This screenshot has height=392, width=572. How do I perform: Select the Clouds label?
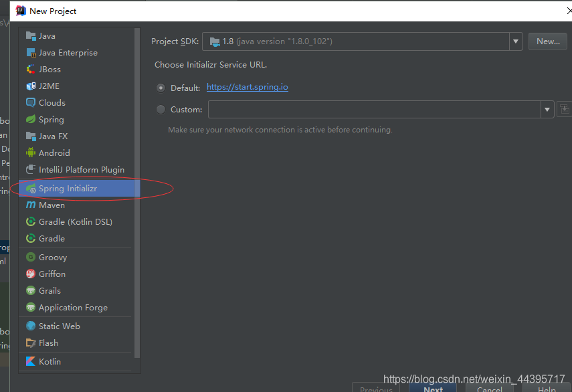pyautogui.click(x=52, y=103)
